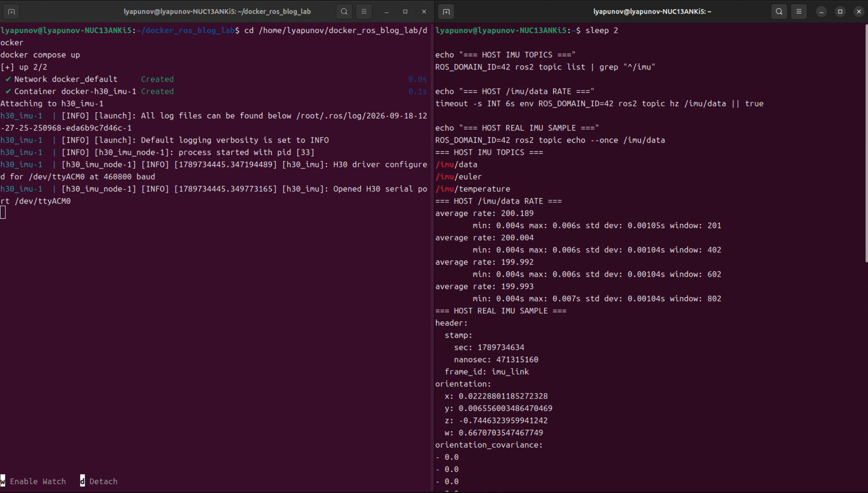Click 'sec: 1789734634' stamp value
Image resolution: width=868 pixels, height=493 pixels.
click(x=489, y=347)
